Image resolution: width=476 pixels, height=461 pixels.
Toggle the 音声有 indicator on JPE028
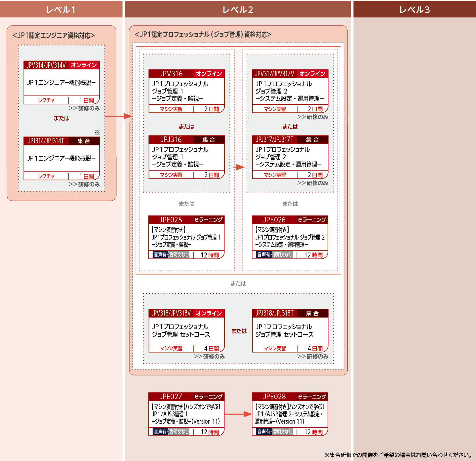click(x=263, y=432)
